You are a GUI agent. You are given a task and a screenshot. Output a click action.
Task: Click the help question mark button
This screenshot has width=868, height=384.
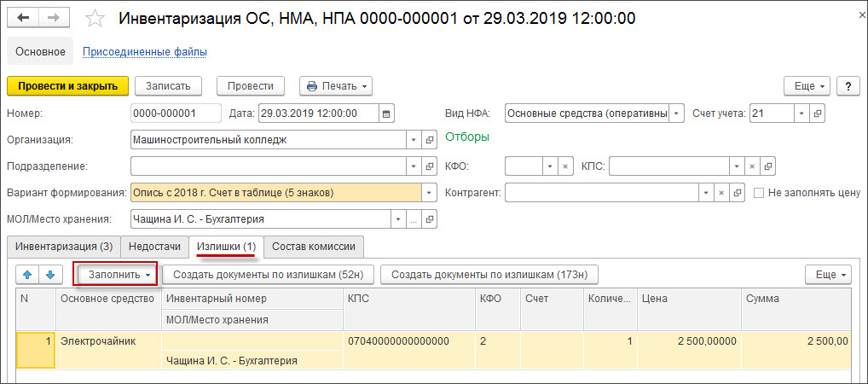848,86
